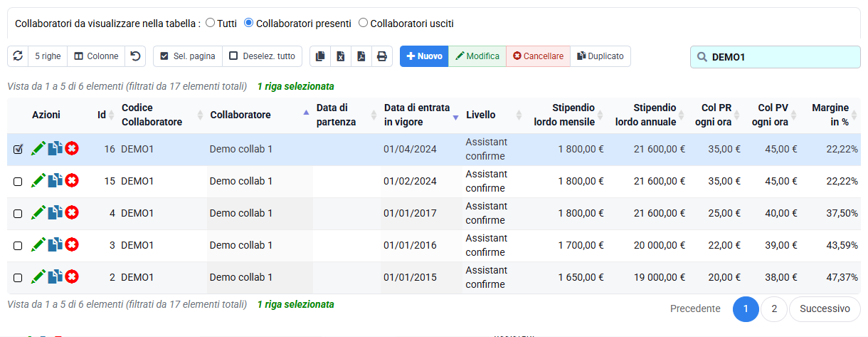Sort by Livello column header
Viewport: 868px width, 337px height.
pos(494,115)
